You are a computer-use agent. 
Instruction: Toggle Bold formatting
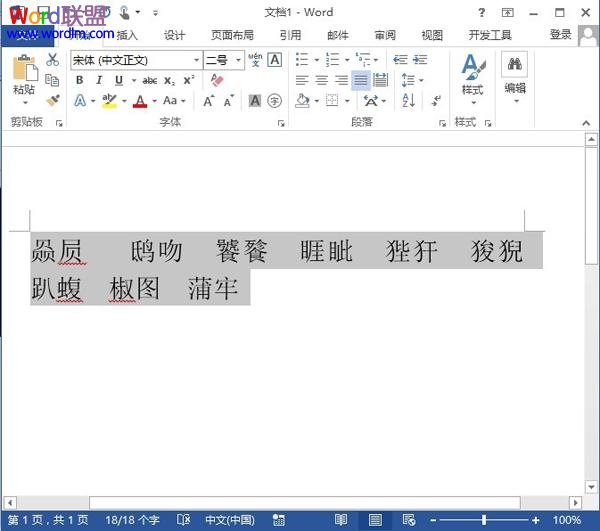pos(80,81)
